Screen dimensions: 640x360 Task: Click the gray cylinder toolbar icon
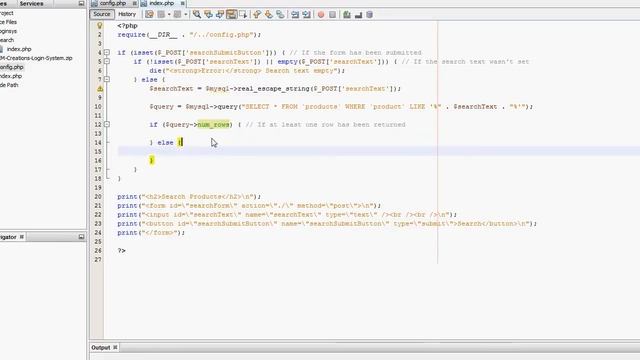point(369,14)
